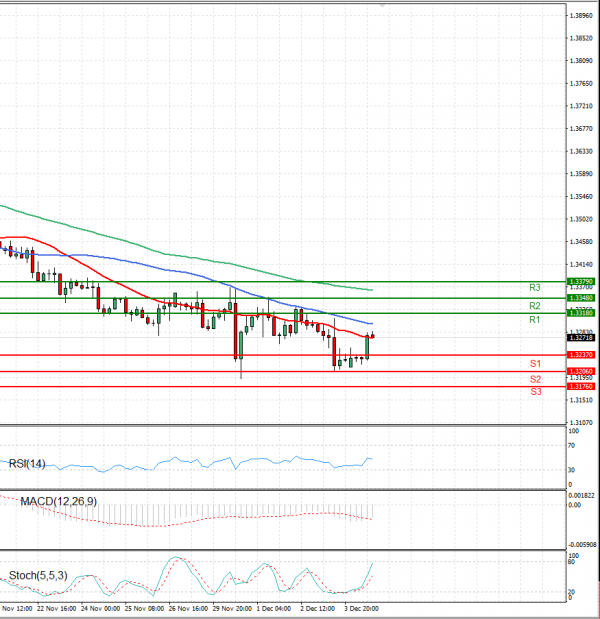Click the 1.33180 green price tag

click(581, 313)
